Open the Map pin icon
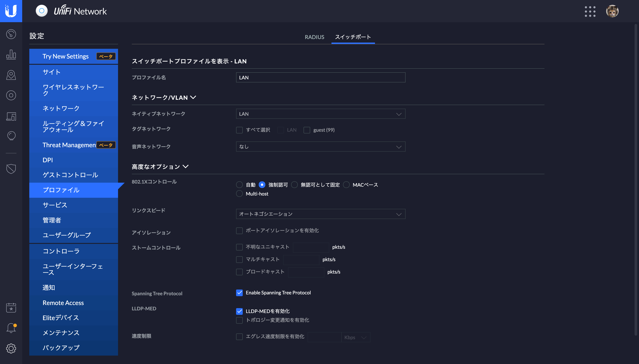The height and width of the screenshot is (364, 639). 11,75
